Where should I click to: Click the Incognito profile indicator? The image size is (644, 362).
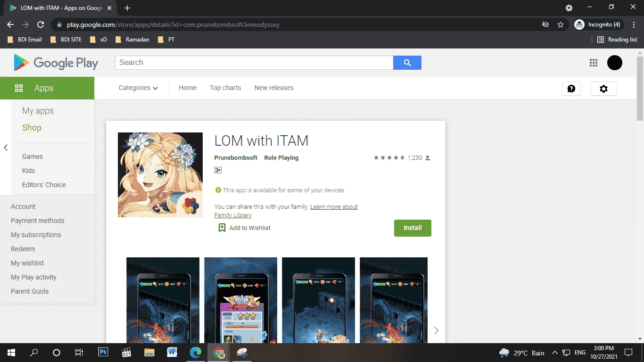tap(599, 25)
